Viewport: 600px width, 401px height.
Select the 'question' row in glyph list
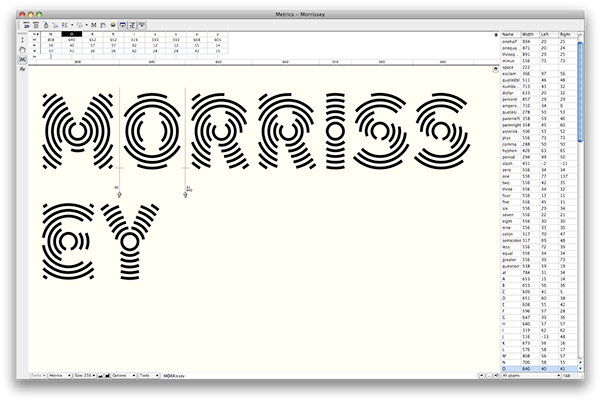(x=539, y=266)
